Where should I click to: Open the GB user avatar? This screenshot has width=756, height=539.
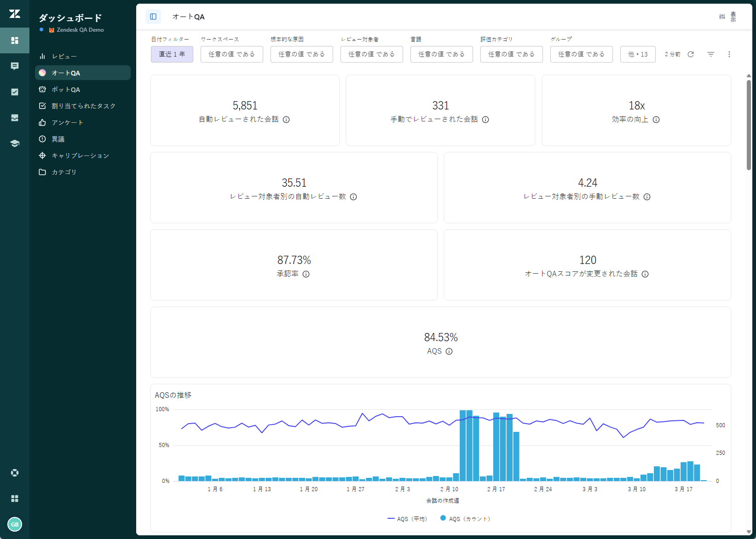tap(15, 524)
